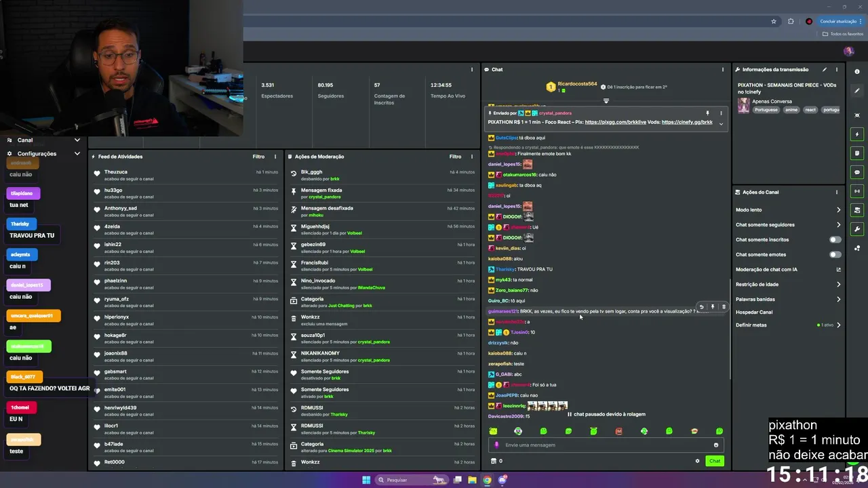Click Ricardocosta564 in the leaderboard

pos(577,84)
